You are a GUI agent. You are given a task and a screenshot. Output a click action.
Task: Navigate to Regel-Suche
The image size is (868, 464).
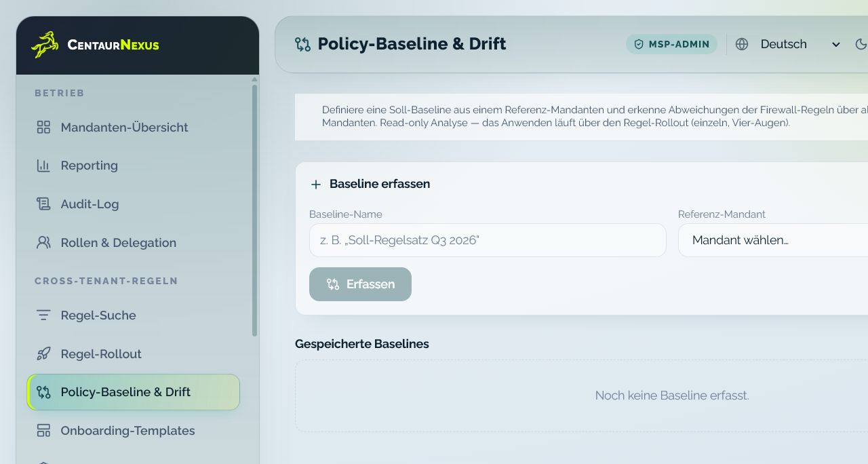[133, 315]
